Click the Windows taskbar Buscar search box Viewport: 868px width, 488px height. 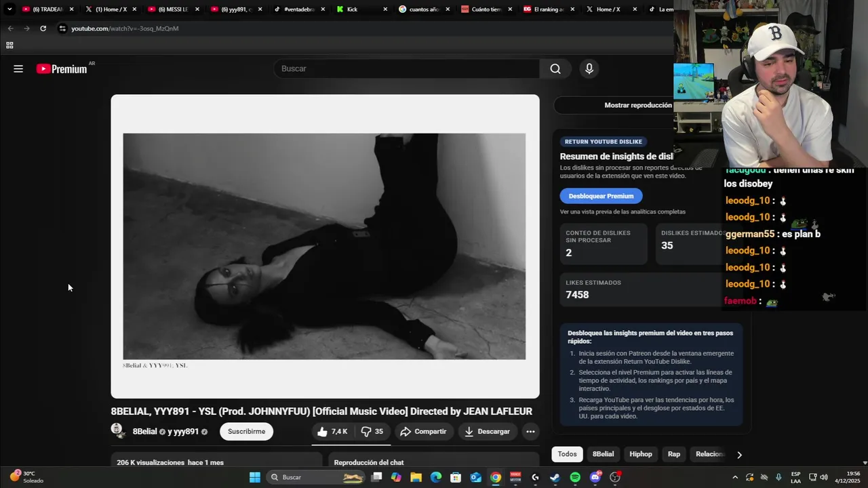point(316,477)
